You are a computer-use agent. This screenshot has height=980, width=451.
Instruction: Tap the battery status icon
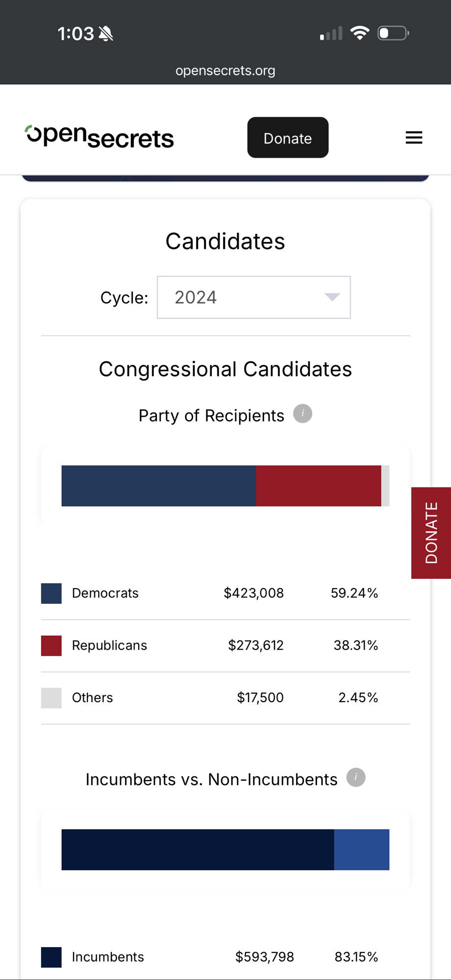tap(393, 33)
